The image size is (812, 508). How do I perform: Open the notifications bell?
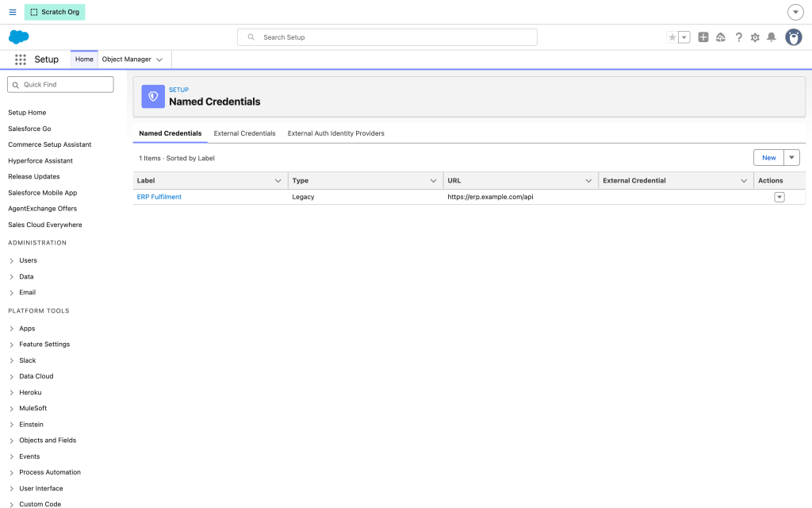tap(771, 37)
